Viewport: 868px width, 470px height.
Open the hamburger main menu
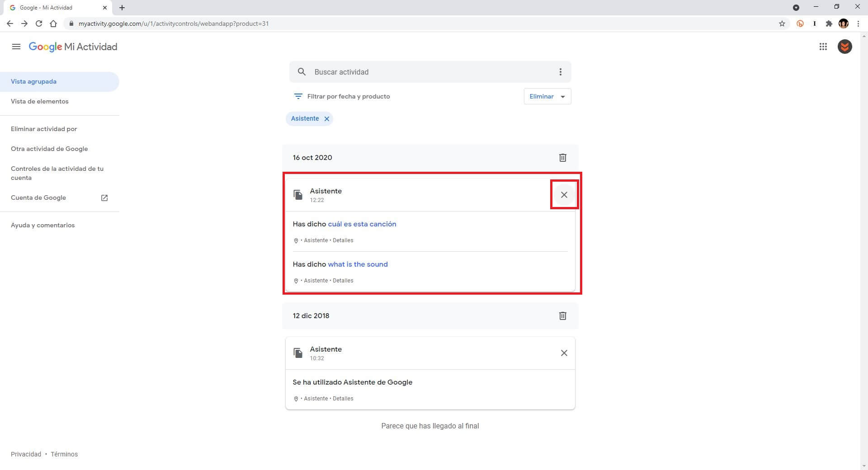point(16,47)
